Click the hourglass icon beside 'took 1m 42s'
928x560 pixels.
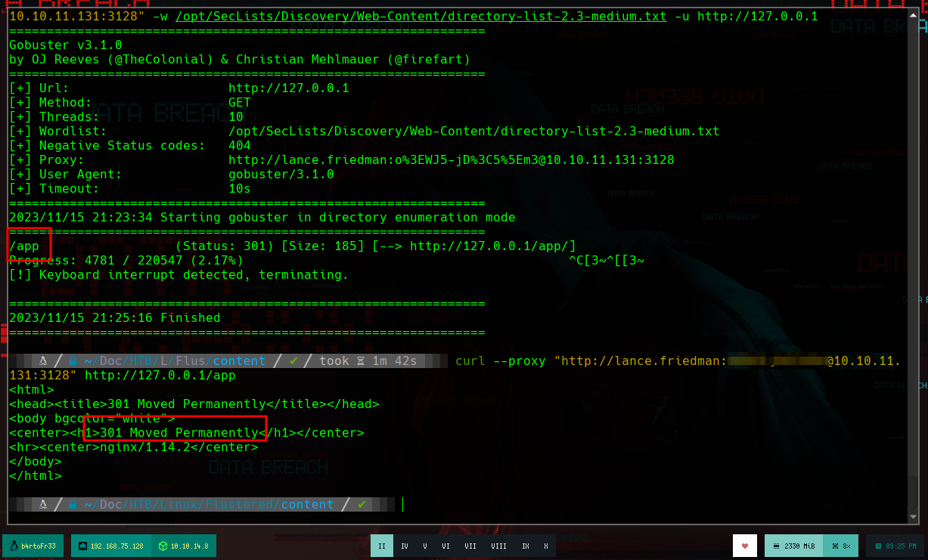(360, 361)
